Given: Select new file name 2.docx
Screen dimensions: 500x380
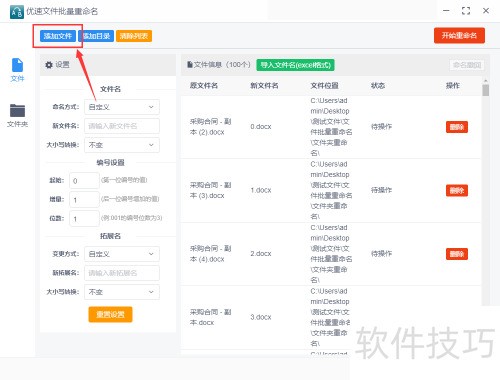Looking at the screenshot, I should 261,254.
